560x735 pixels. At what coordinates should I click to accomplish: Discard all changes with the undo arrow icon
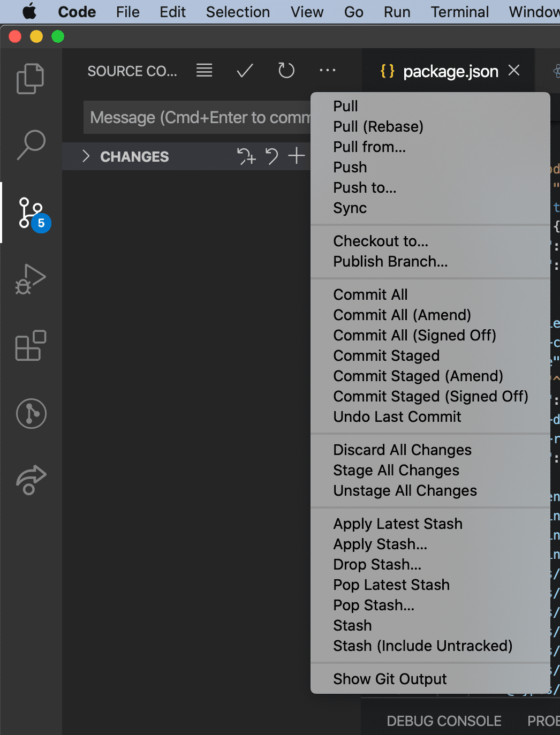(272, 156)
